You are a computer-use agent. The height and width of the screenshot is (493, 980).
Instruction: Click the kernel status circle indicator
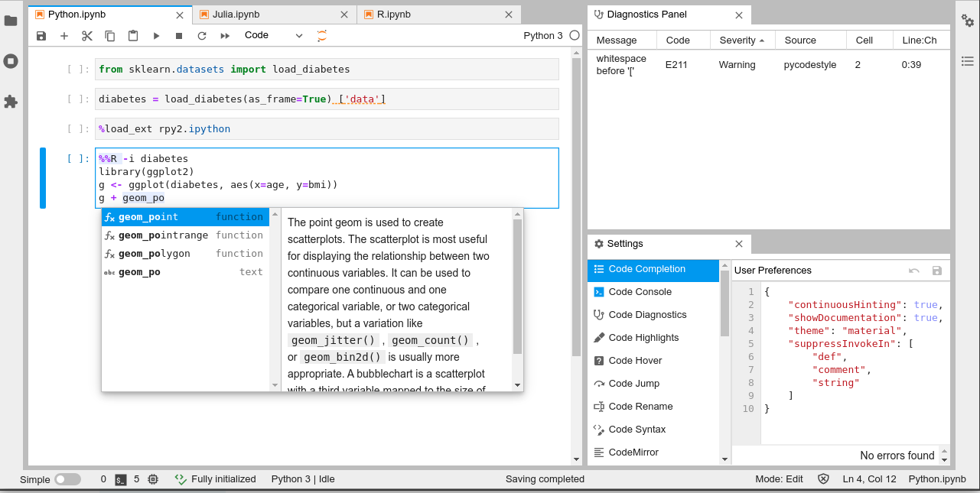(575, 35)
